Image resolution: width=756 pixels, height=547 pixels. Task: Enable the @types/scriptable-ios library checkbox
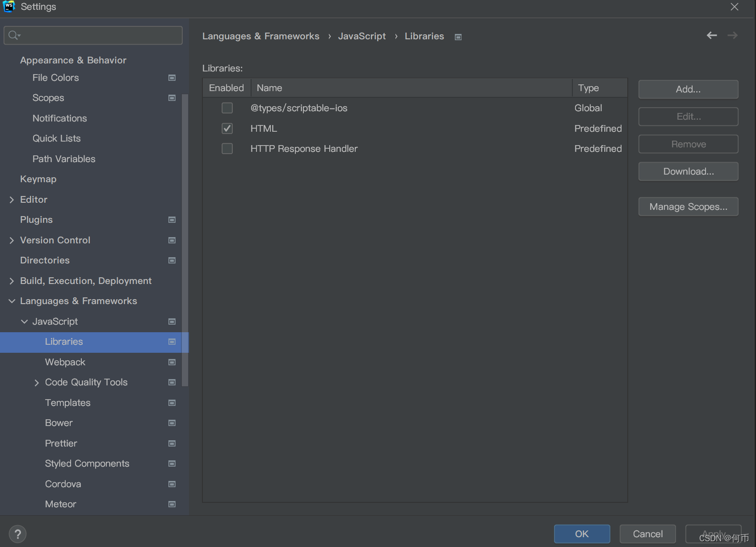pos(227,108)
